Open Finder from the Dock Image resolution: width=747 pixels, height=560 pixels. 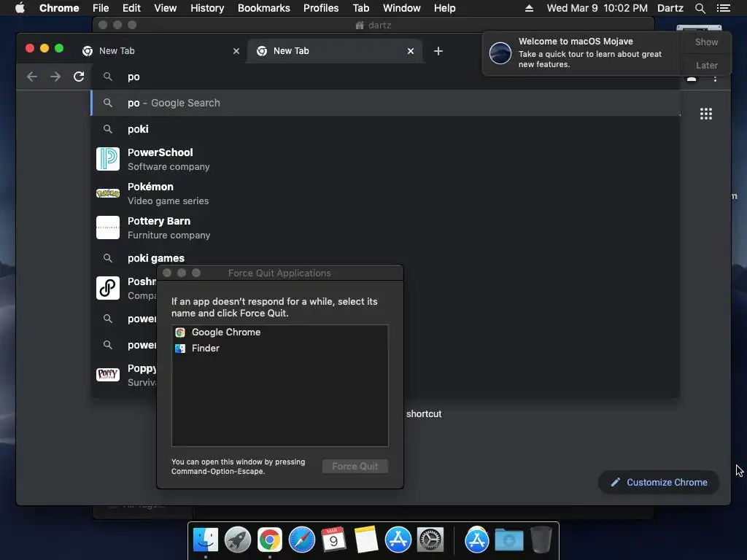click(206, 540)
